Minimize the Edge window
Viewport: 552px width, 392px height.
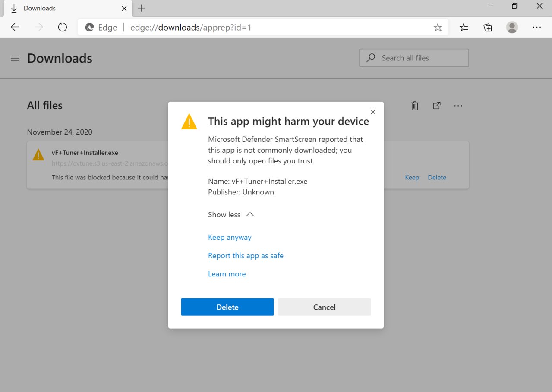pyautogui.click(x=490, y=6)
